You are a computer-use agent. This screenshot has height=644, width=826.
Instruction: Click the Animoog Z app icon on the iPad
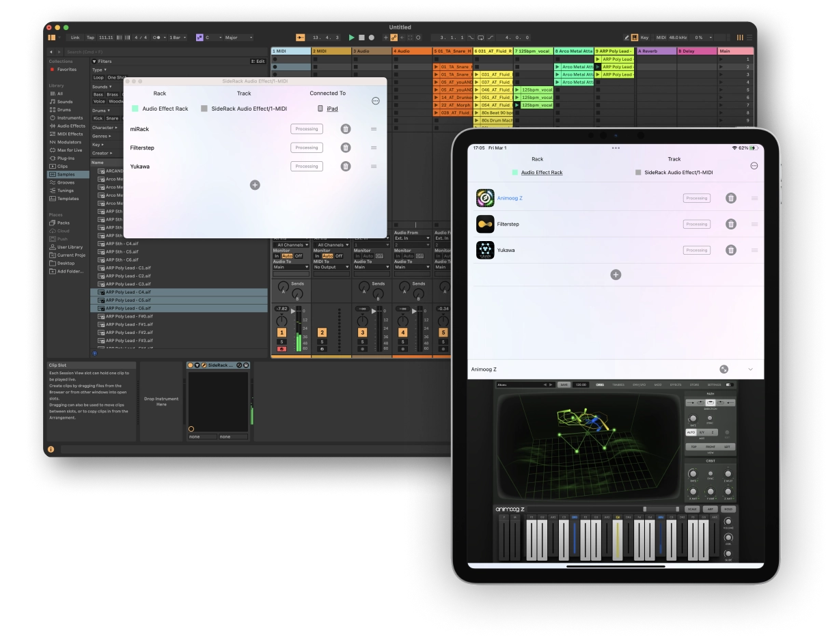(485, 198)
